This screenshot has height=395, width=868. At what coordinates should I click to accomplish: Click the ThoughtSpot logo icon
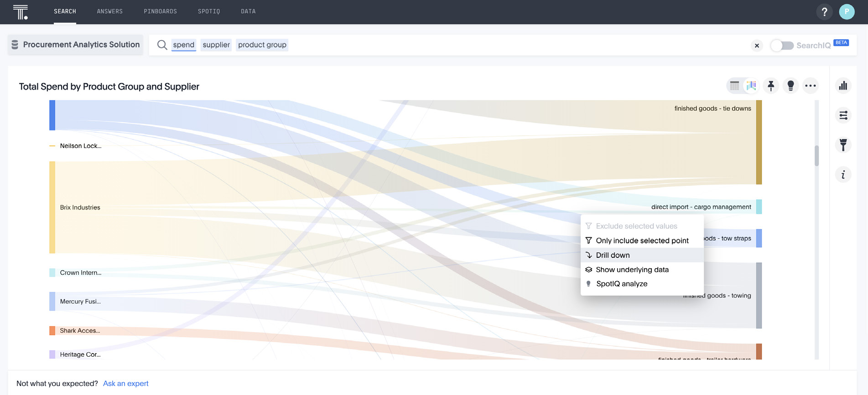[21, 12]
